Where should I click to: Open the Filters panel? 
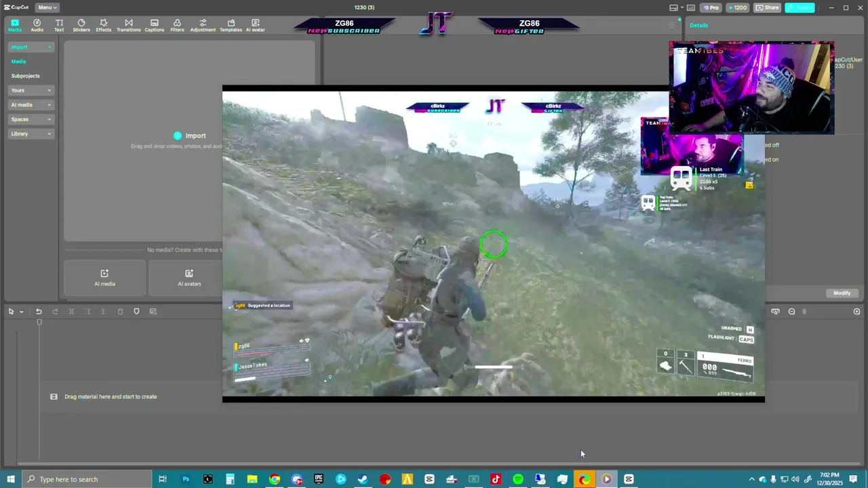tap(177, 26)
